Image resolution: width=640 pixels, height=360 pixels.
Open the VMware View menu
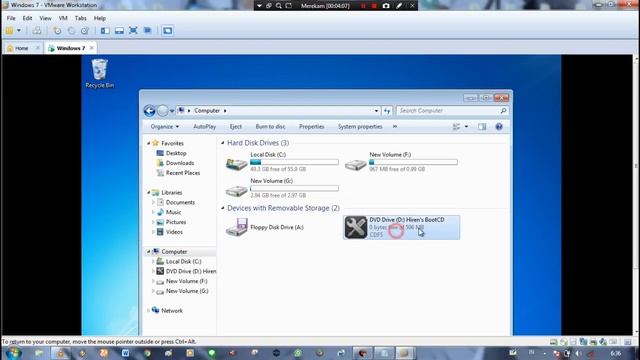[x=45, y=18]
